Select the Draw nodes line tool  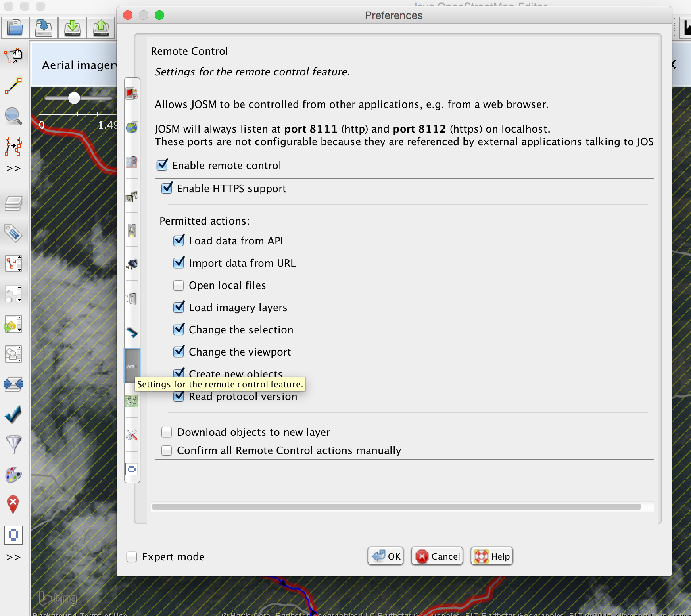[13, 86]
